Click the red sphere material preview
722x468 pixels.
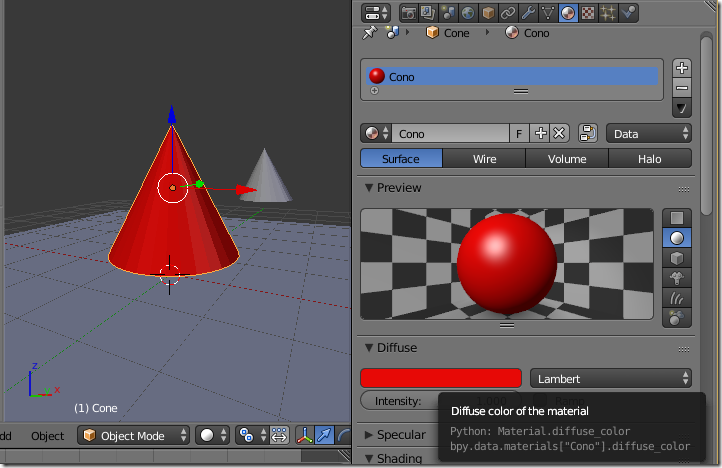507,263
